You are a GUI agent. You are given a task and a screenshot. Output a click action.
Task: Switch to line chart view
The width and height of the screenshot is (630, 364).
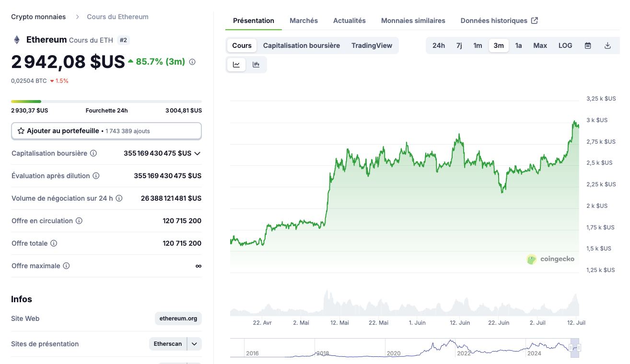[236, 65]
